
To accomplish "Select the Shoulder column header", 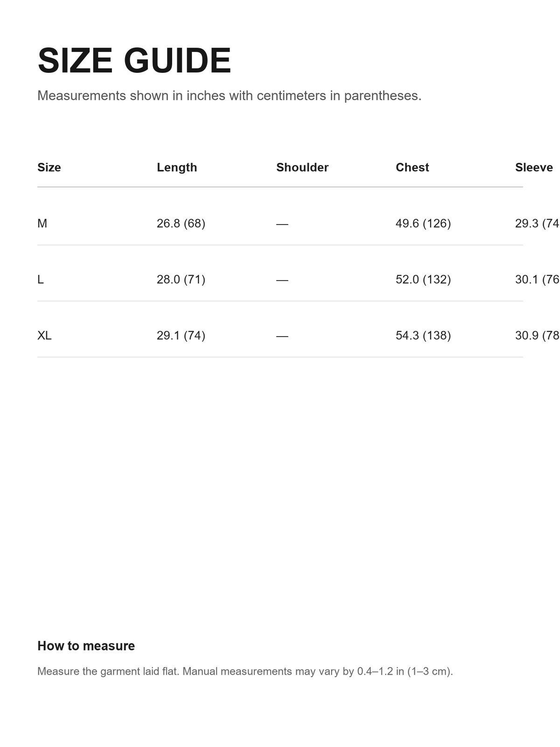I will (302, 168).
